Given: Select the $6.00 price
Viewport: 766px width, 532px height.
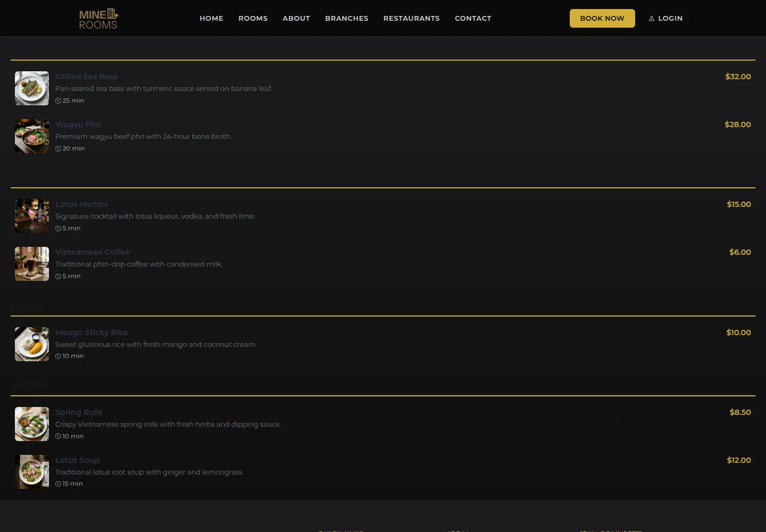Looking at the screenshot, I should [740, 252].
